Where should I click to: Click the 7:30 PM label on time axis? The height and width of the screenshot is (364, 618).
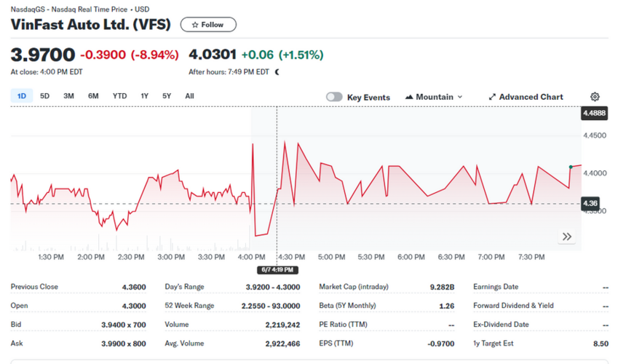point(531,257)
